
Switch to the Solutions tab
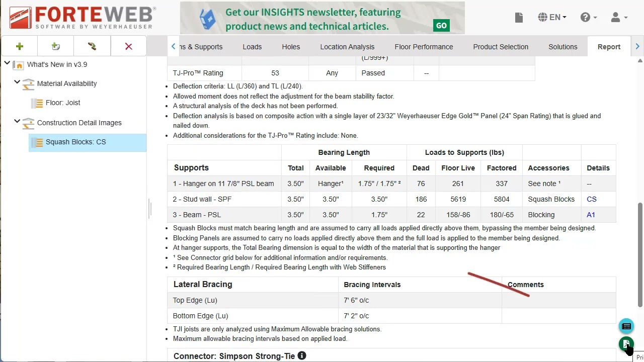coord(562,47)
